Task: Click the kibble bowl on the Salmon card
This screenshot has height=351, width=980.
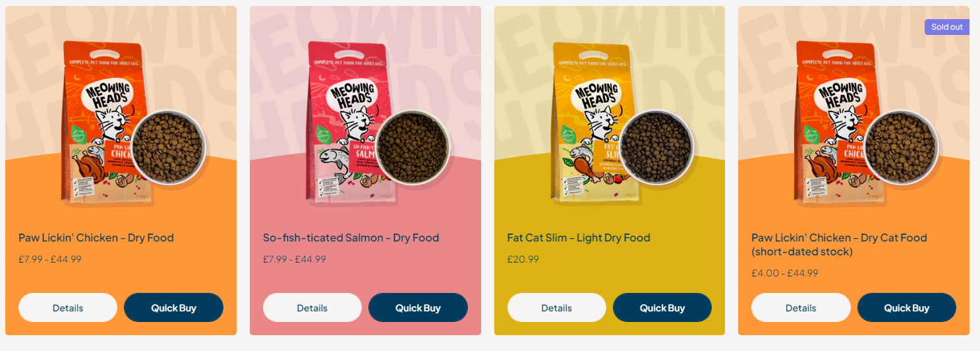Action: [x=412, y=146]
